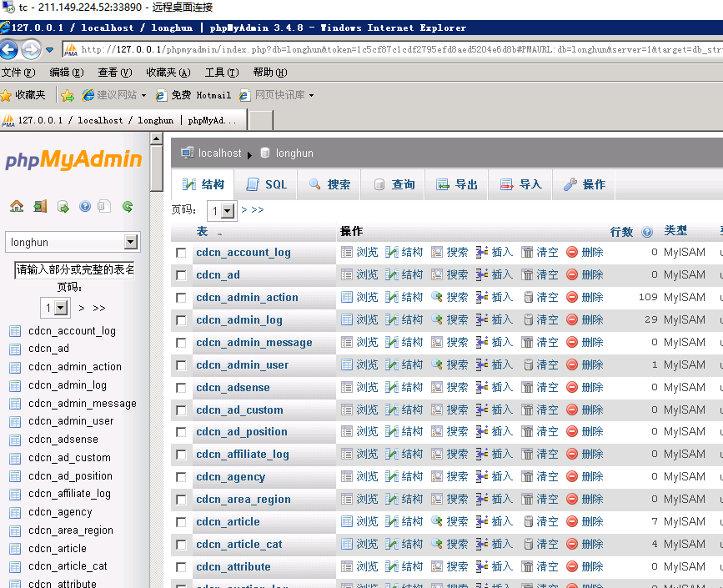Check the cdcn_account_log table checkbox

coord(181,253)
